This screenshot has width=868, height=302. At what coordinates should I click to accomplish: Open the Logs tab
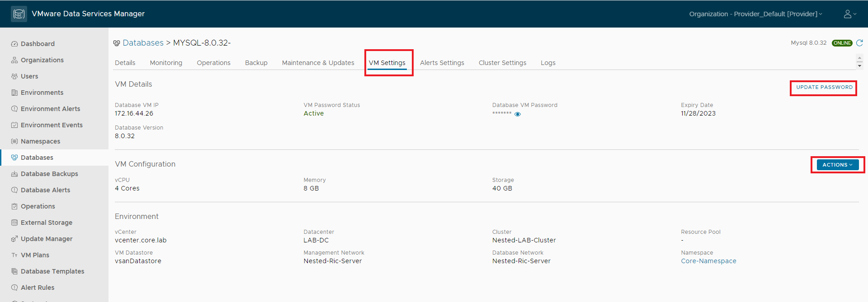(548, 63)
